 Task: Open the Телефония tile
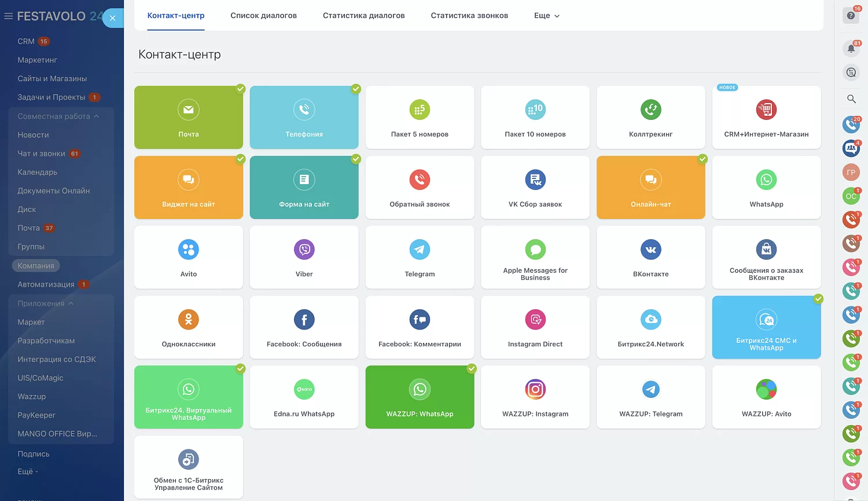(x=304, y=118)
